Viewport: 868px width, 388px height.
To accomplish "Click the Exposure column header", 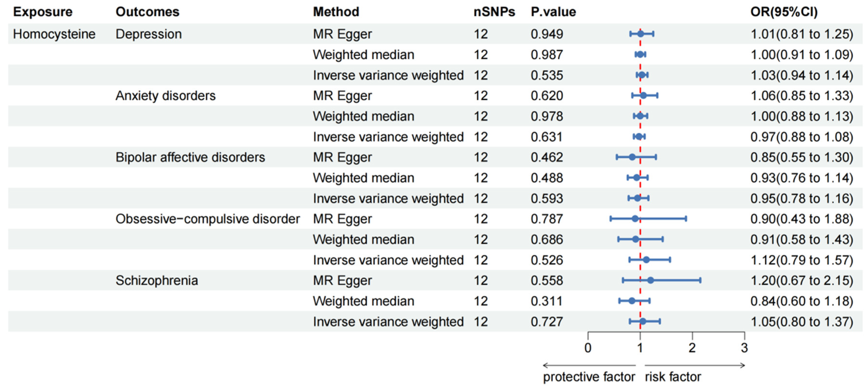I will click(43, 12).
